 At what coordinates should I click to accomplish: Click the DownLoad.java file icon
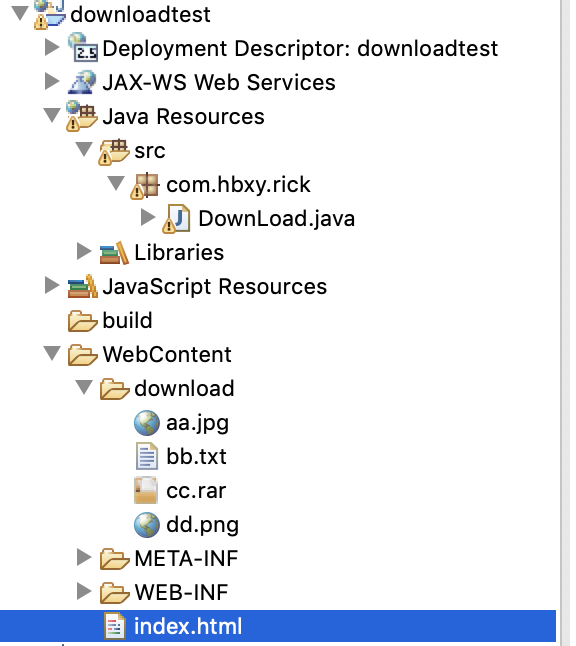click(176, 219)
